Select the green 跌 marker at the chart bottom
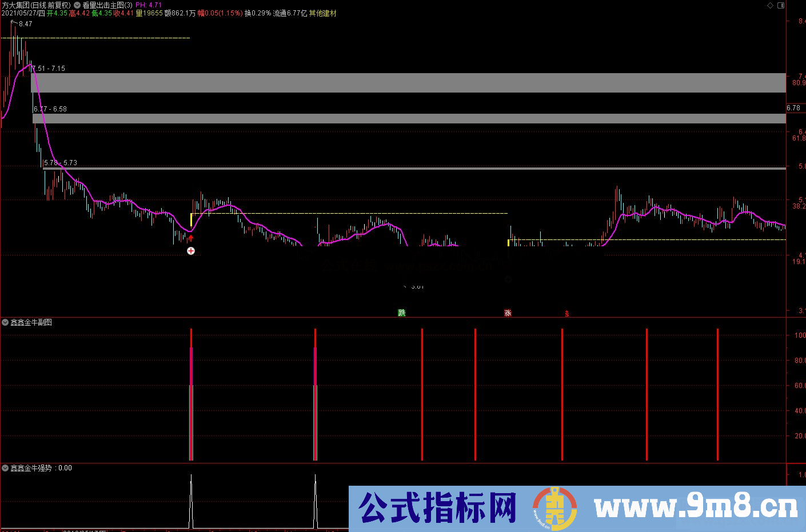This screenshot has height=532, width=806. [x=402, y=313]
